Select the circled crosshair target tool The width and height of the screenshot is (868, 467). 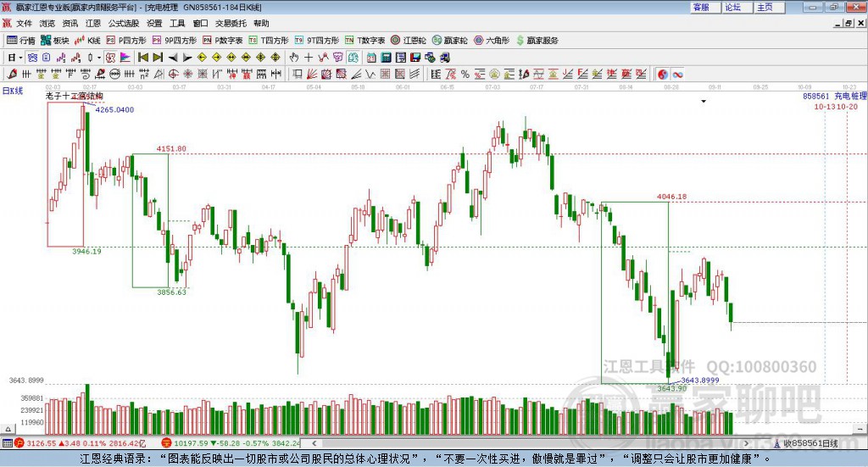point(173,74)
